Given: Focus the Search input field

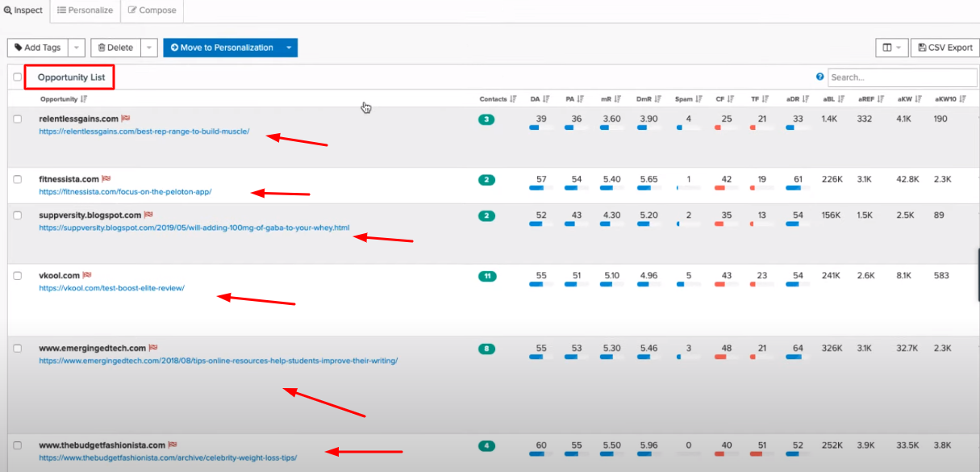Looking at the screenshot, I should 903,77.
